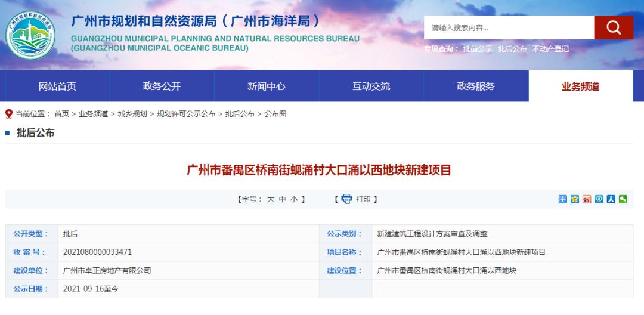Go to 规划许可公示公布 in breadcrumb
The height and width of the screenshot is (315, 644).
(x=186, y=114)
